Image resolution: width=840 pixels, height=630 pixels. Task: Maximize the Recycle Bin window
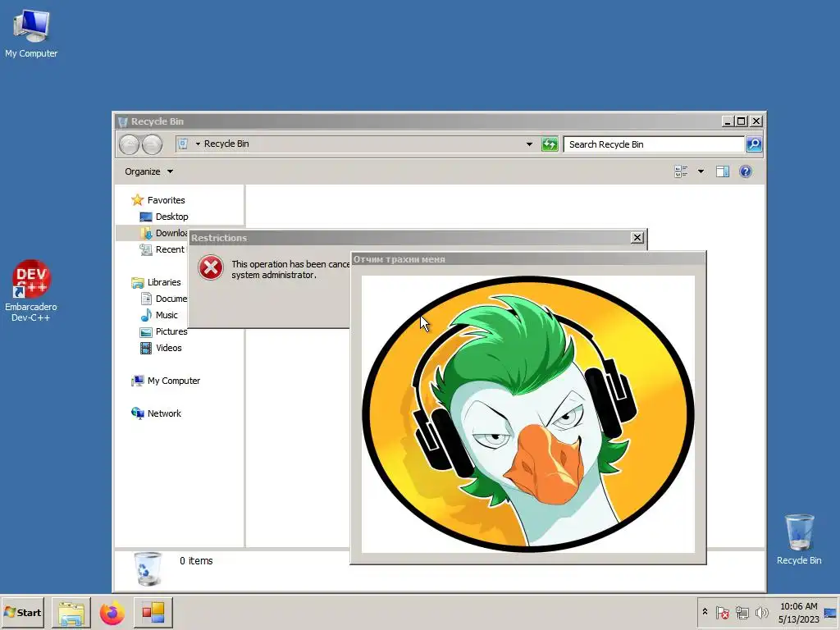(742, 121)
